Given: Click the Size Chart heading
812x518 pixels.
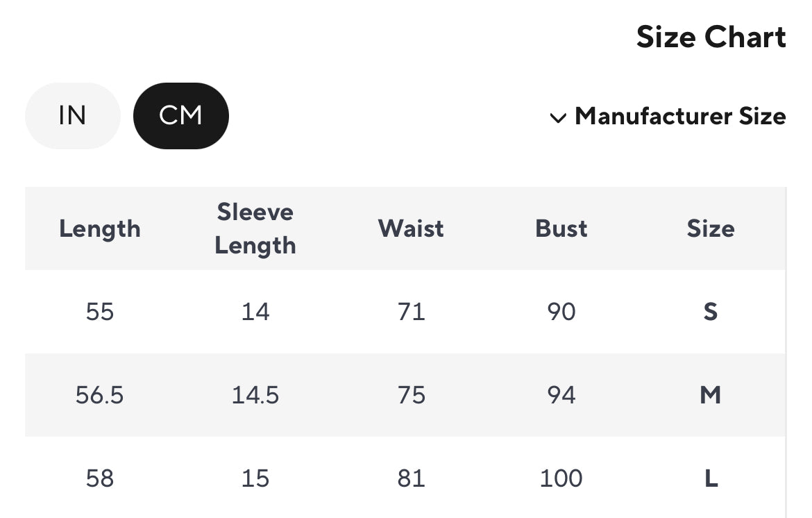Looking at the screenshot, I should click(711, 37).
